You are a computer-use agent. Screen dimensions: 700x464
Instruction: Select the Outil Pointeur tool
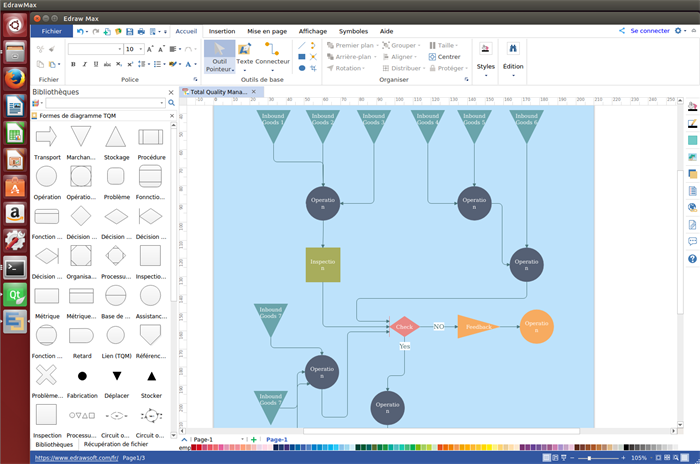coord(219,57)
